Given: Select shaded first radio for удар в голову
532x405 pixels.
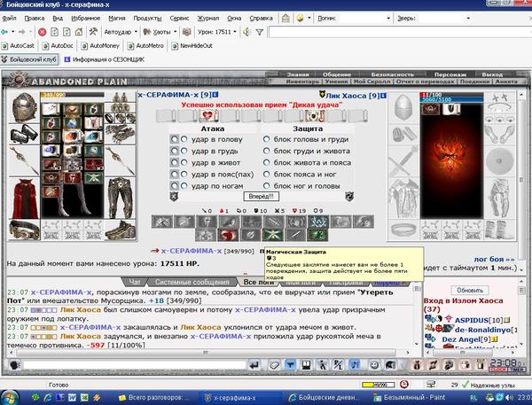Looking at the screenshot, I should click(174, 139).
